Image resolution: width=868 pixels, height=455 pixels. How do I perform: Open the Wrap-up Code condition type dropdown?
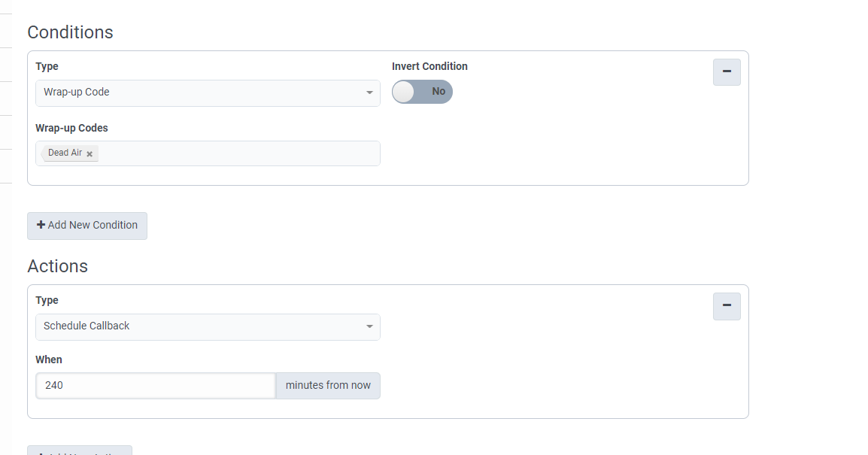(x=208, y=93)
